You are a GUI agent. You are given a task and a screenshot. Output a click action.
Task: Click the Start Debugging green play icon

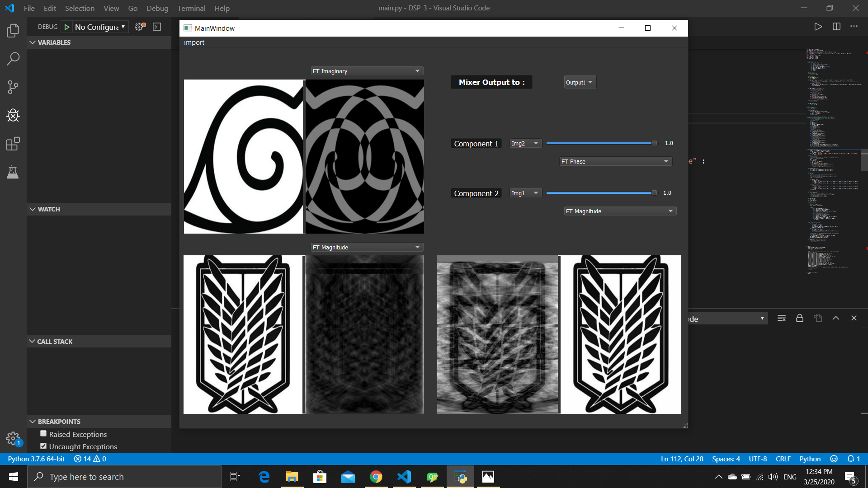[67, 27]
